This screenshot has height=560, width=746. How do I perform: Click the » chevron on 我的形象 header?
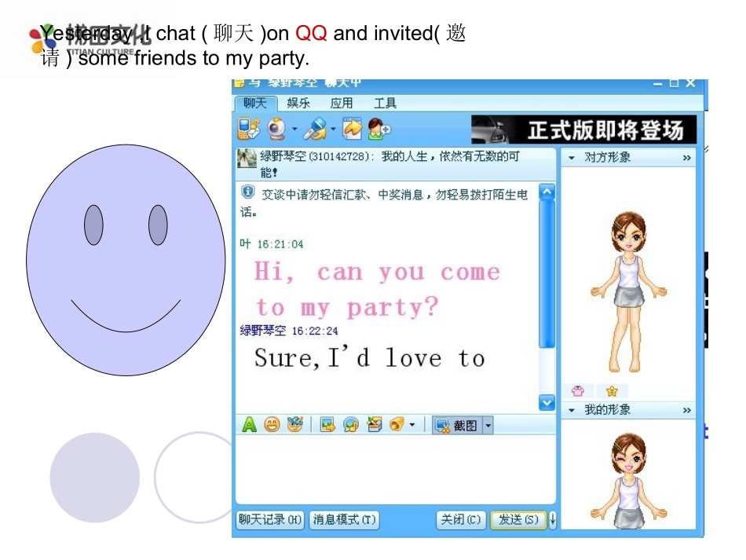tap(686, 410)
